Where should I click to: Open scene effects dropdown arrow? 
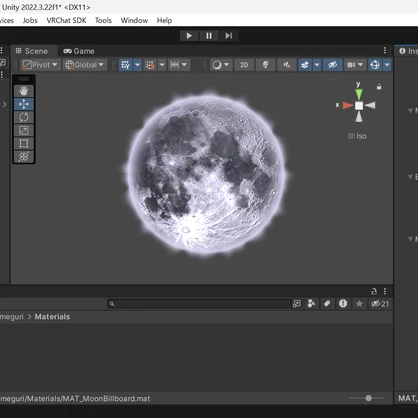[x=317, y=65]
